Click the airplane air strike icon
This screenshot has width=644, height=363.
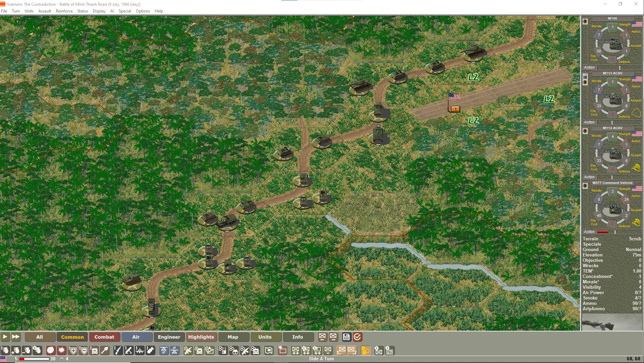[x=140, y=351]
